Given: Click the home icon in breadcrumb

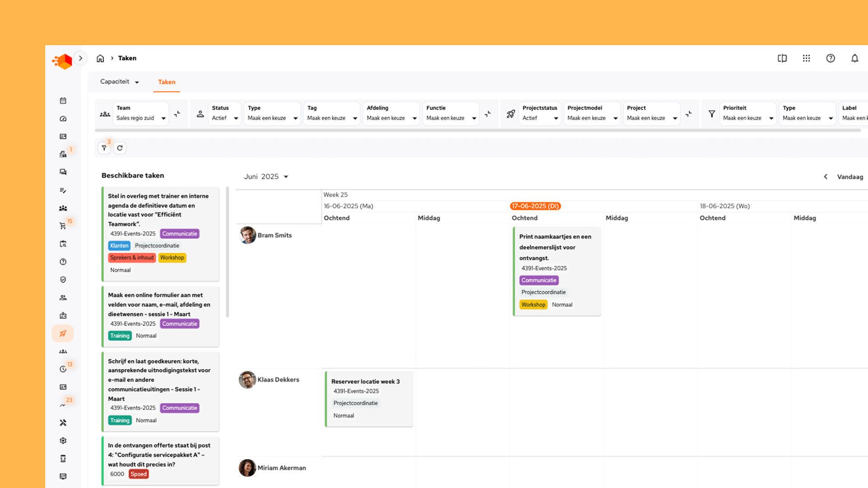Looking at the screenshot, I should click(100, 58).
